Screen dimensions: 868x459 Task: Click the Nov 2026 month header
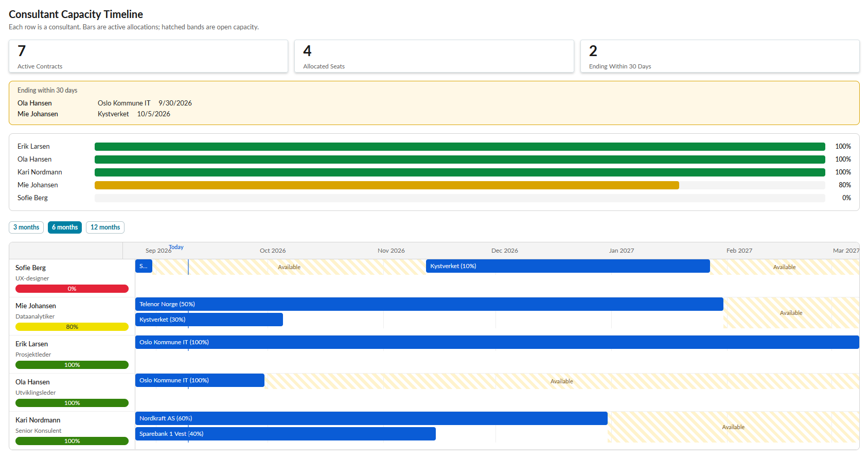point(391,251)
